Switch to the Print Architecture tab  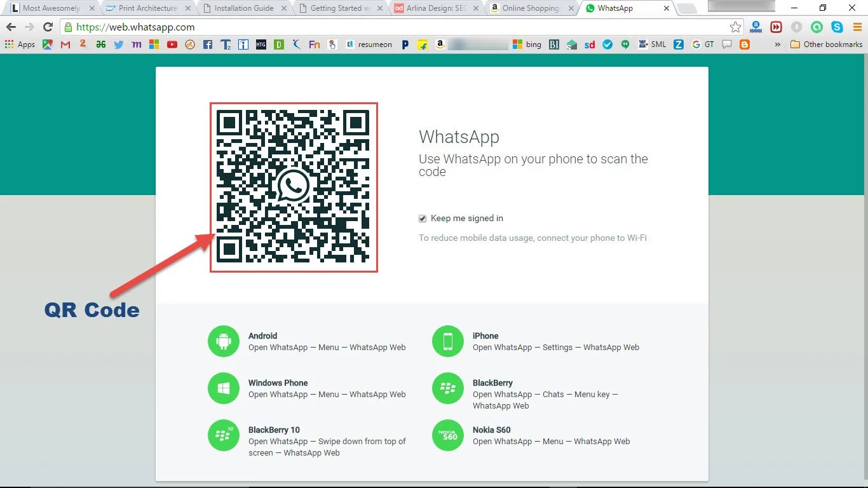(147, 8)
